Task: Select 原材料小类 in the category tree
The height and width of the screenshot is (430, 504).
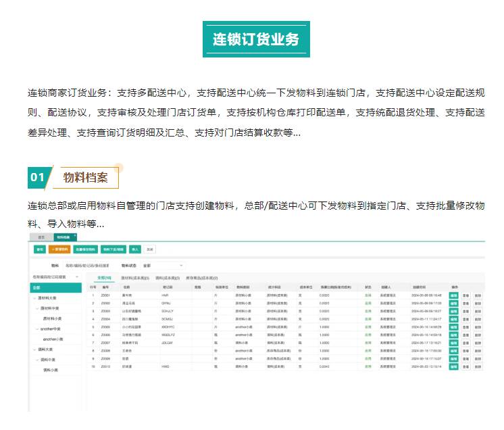Action: (x=53, y=318)
